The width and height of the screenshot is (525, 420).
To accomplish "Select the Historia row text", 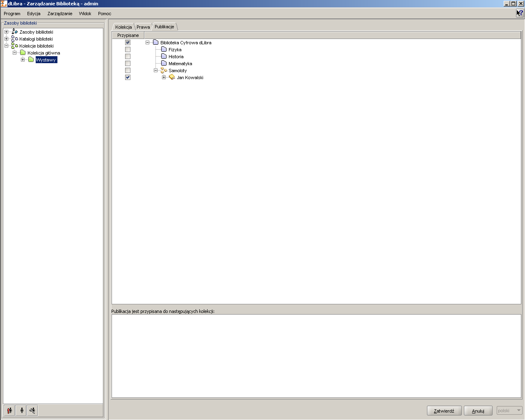I will click(x=176, y=57).
